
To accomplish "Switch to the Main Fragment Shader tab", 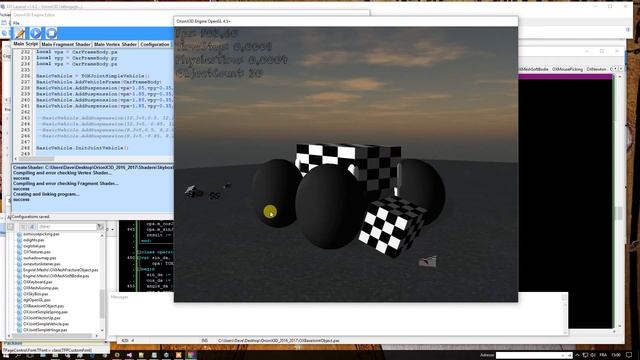I will (x=65, y=44).
